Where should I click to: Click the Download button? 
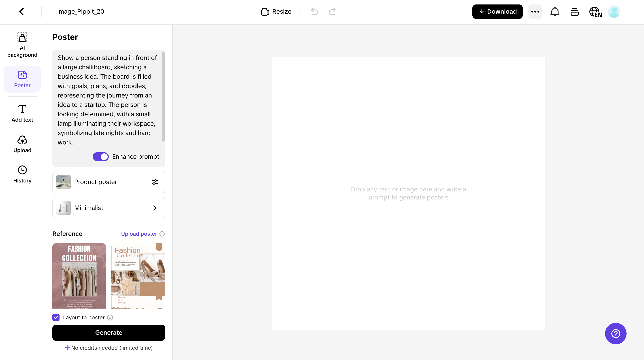click(x=497, y=11)
